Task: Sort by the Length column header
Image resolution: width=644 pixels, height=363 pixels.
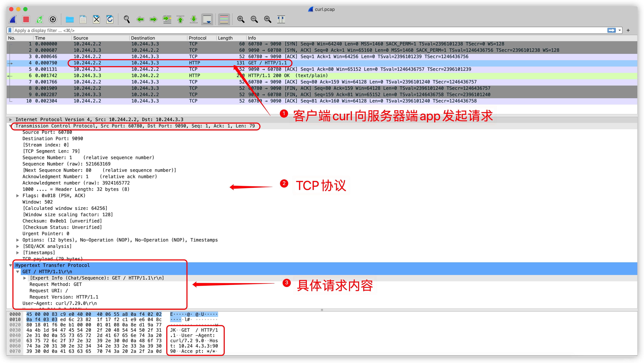Action: [225, 38]
